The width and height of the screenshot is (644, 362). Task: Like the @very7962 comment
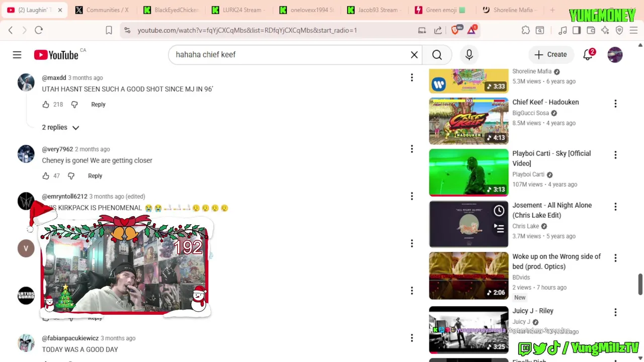[46, 176]
